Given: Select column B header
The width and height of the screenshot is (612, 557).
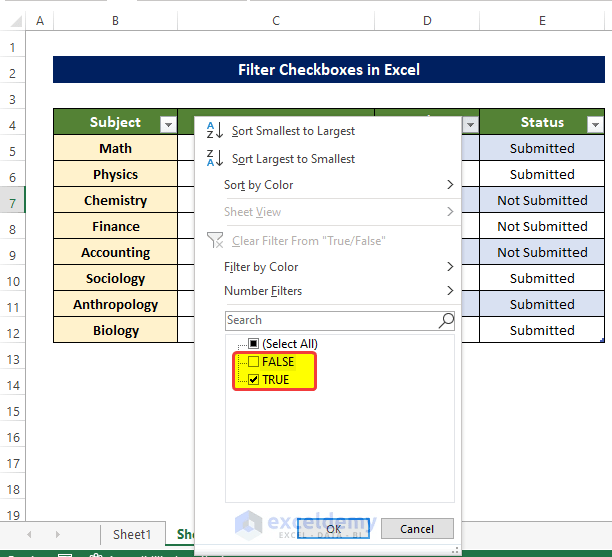Looking at the screenshot, I should 115,21.
